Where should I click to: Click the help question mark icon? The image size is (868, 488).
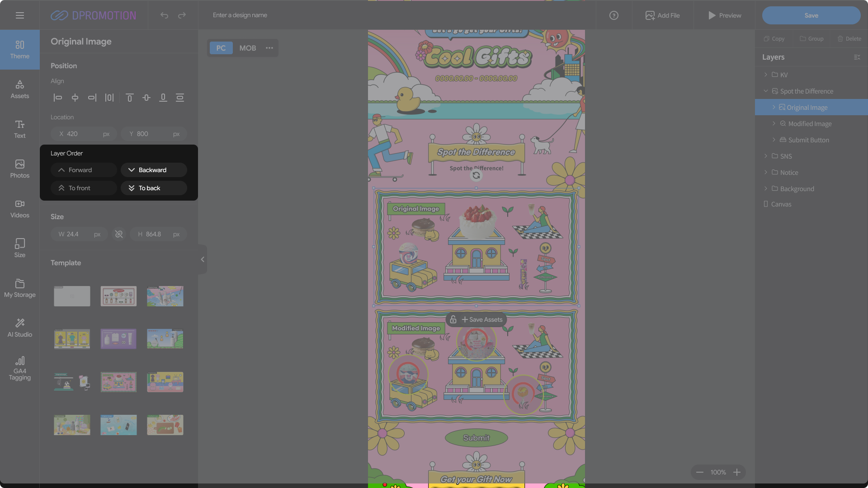613,15
